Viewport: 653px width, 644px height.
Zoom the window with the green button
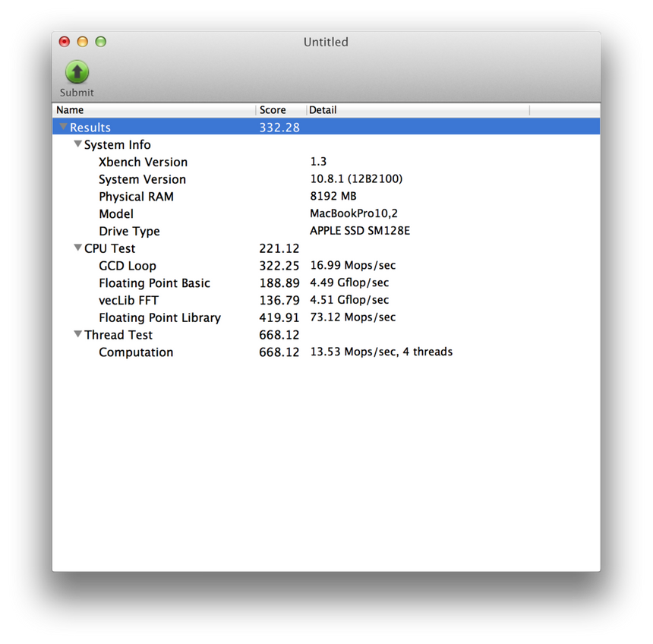point(100,42)
